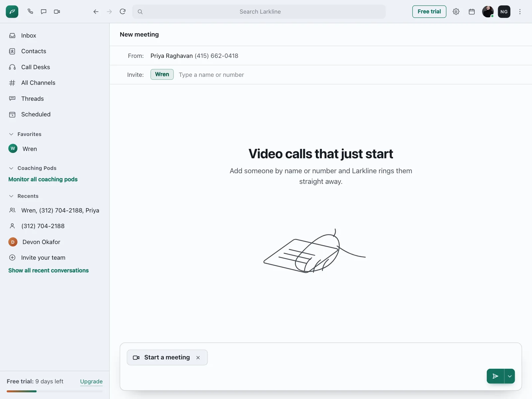Viewport: 532px width, 399px height.
Task: Open the phone dialer icon
Action: [30, 12]
